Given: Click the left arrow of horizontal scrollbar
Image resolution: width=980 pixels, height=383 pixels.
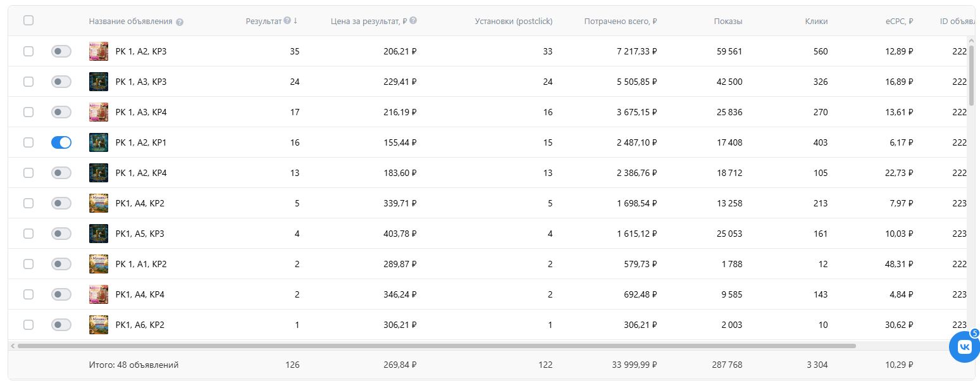Looking at the screenshot, I should [x=13, y=346].
